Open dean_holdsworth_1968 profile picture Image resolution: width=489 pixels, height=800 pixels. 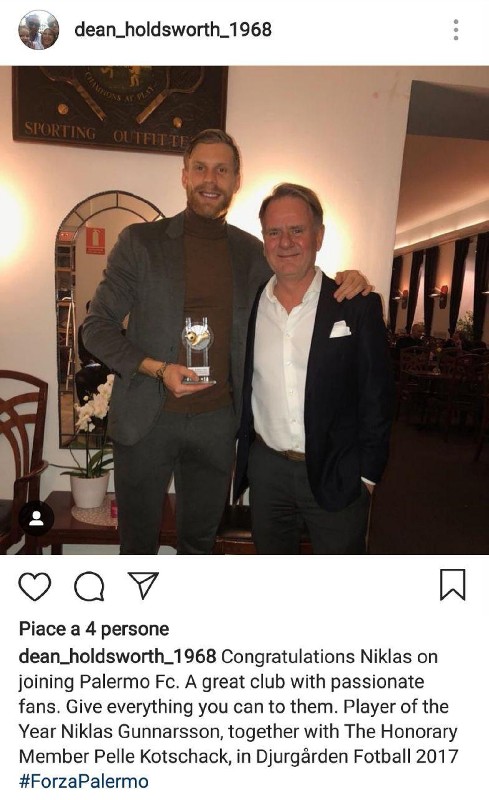tap(39, 30)
